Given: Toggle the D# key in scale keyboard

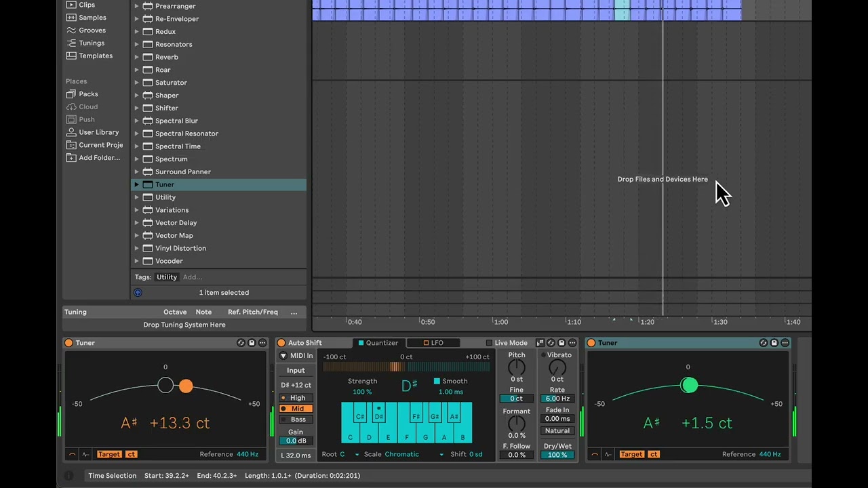Looking at the screenshot, I should [x=379, y=413].
